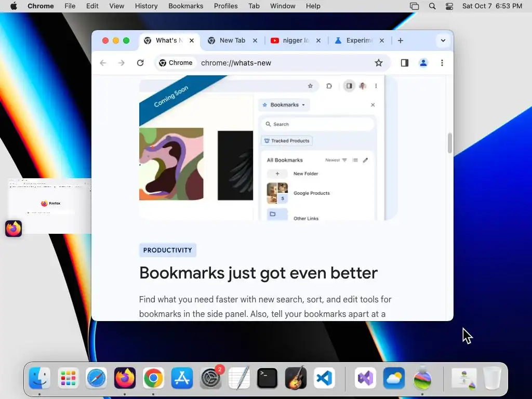
Task: Open Firefox from the Dock
Action: coord(125,378)
